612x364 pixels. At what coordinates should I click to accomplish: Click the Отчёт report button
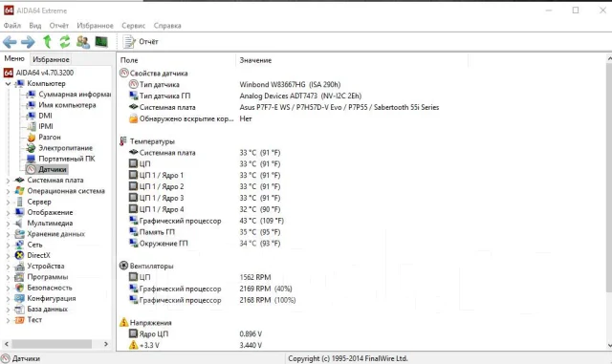point(141,42)
